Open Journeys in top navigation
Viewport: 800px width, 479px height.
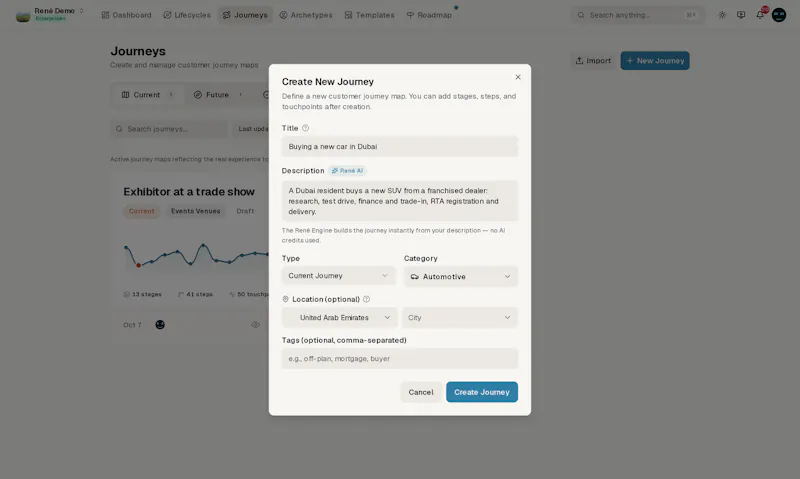(245, 15)
